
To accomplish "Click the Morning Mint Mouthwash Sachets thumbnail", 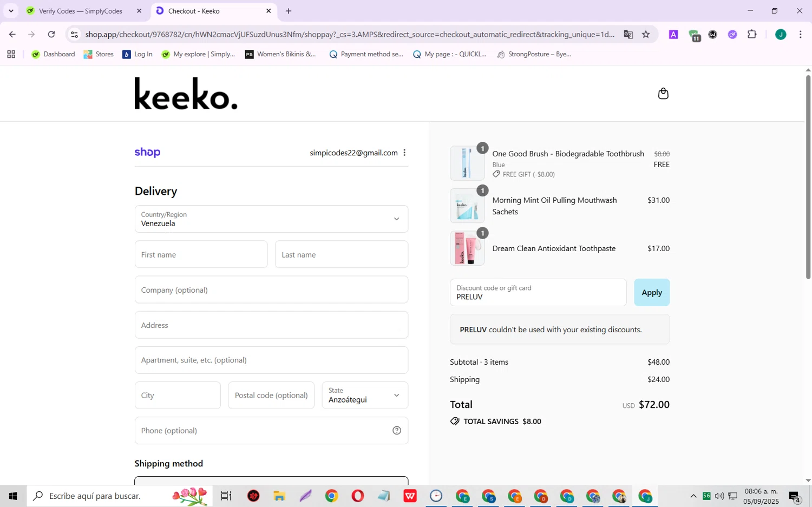I will (467, 206).
